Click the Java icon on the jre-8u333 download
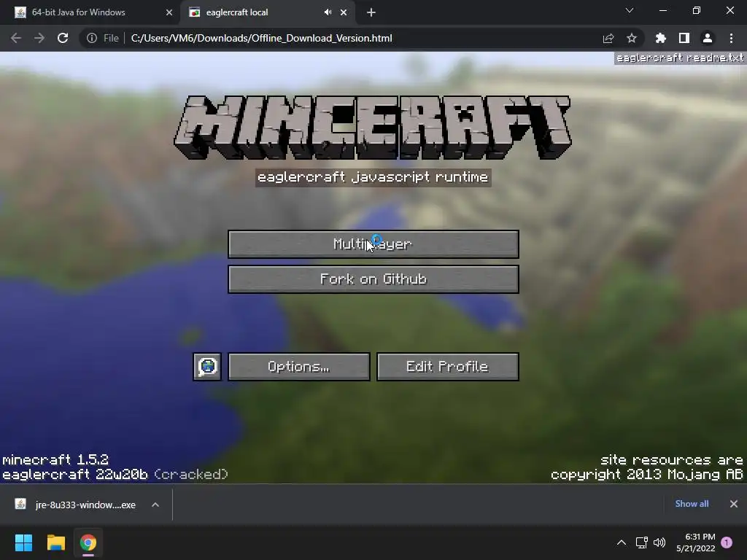The image size is (747, 560). 20,504
